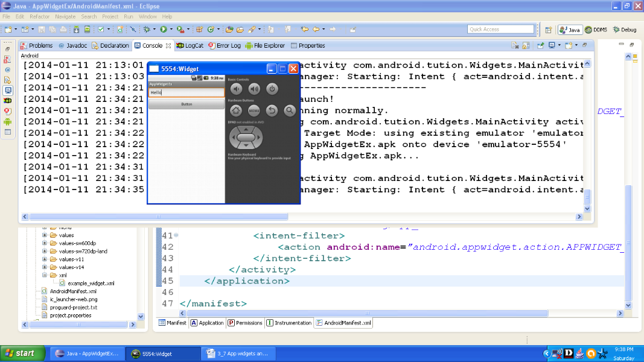Click the emulator Home hardware button
This screenshot has width=644, height=362.
pyautogui.click(x=236, y=110)
